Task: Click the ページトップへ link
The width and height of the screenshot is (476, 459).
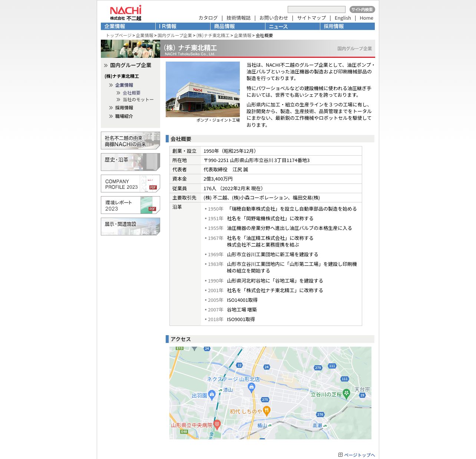Action: (x=360, y=455)
